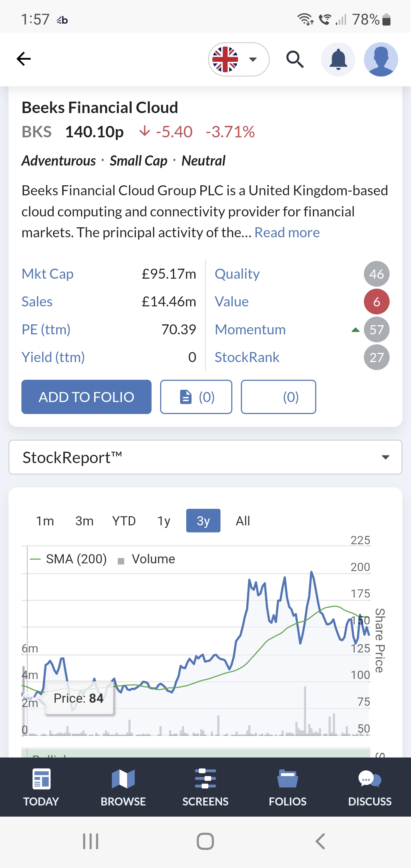The image size is (411, 868).
Task: Tap the Adventurous risk rating label
Action: pyautogui.click(x=59, y=161)
